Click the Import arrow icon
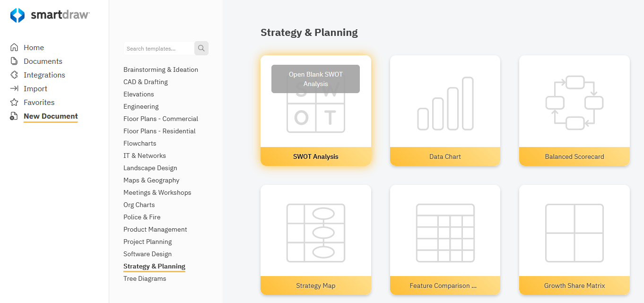This screenshot has width=644, height=303. tap(15, 88)
